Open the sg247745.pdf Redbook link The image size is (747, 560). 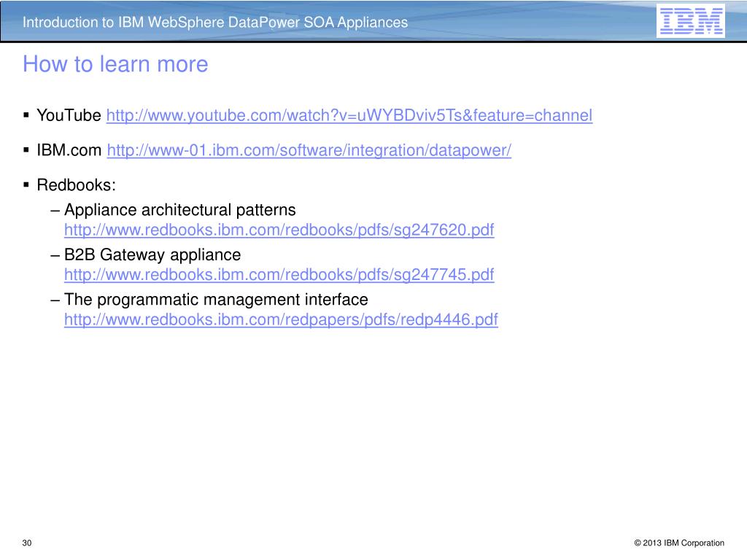(279, 275)
